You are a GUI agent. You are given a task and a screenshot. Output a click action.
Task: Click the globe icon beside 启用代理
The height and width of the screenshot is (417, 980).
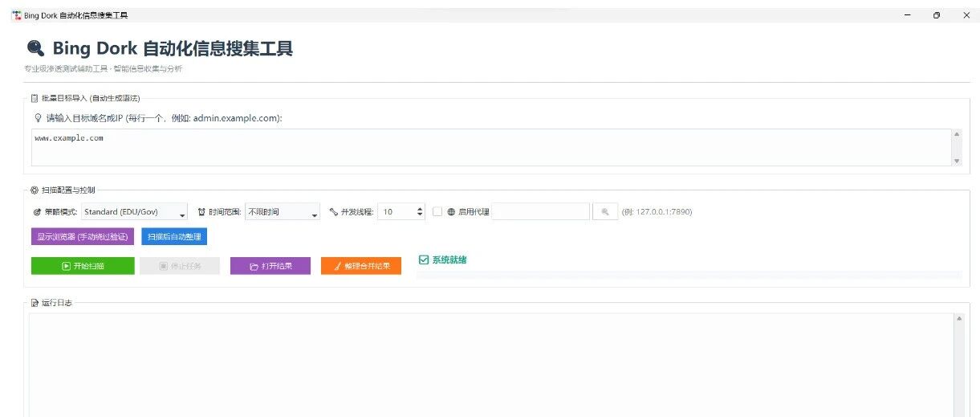(451, 212)
